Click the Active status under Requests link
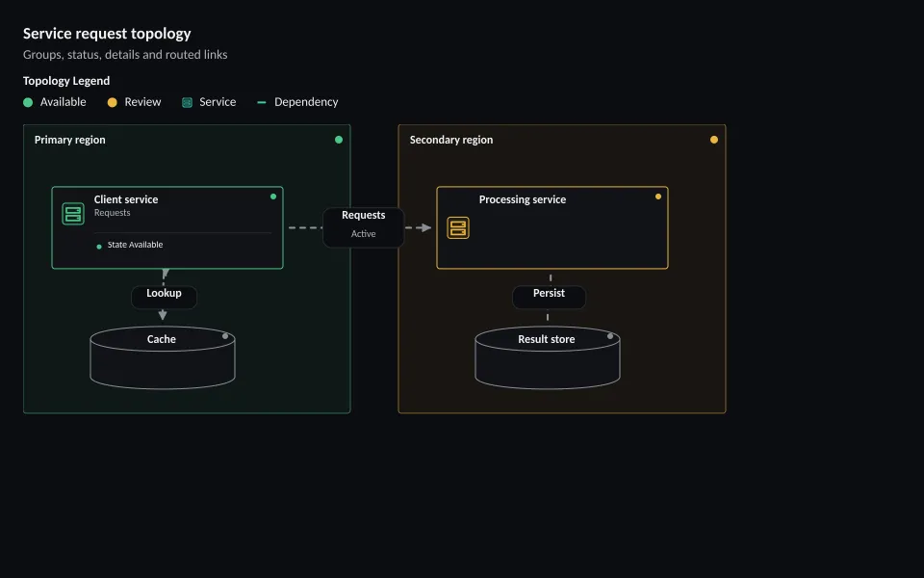 364,233
